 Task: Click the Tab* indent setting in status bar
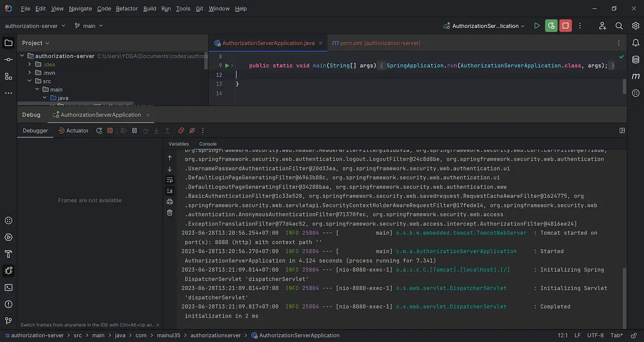coord(616,336)
